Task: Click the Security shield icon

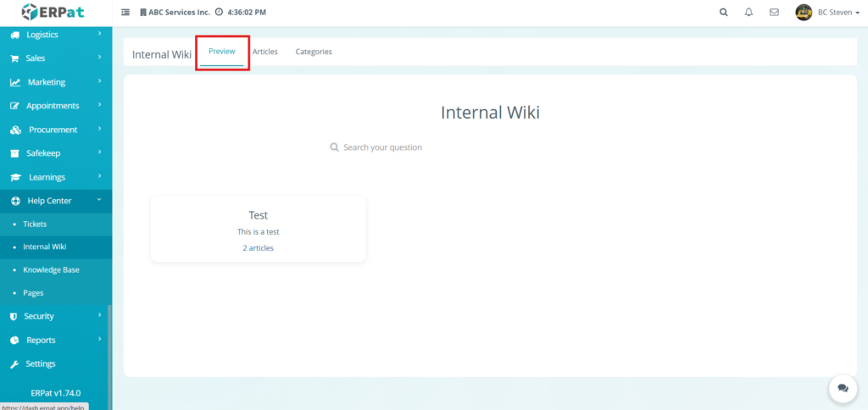Action: (14, 317)
